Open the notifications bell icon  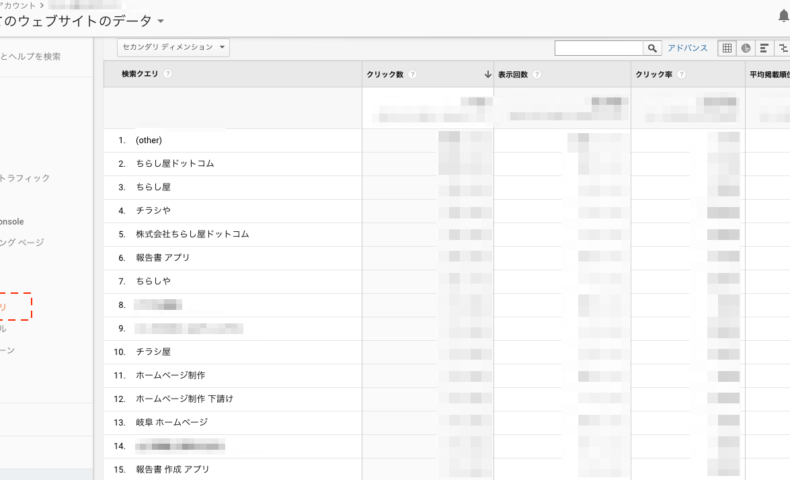[783, 16]
